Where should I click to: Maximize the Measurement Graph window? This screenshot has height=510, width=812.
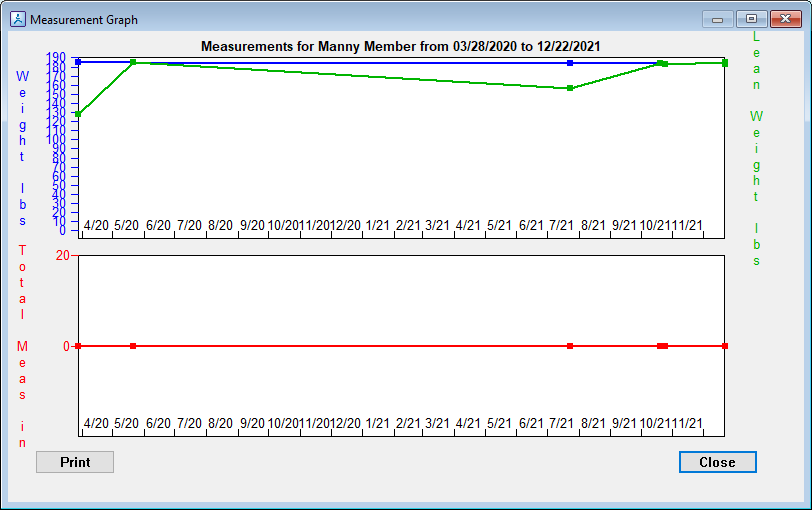pos(750,18)
